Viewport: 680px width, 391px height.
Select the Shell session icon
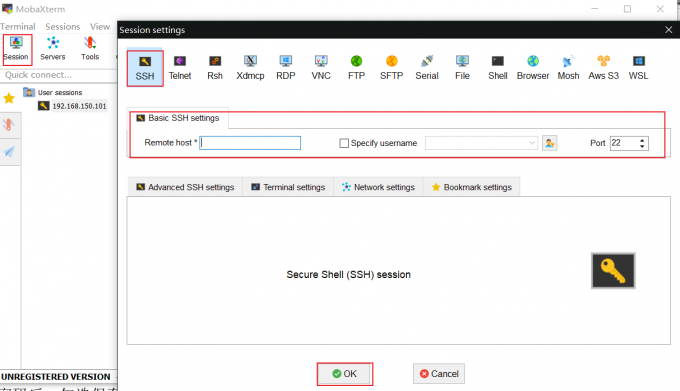click(498, 68)
